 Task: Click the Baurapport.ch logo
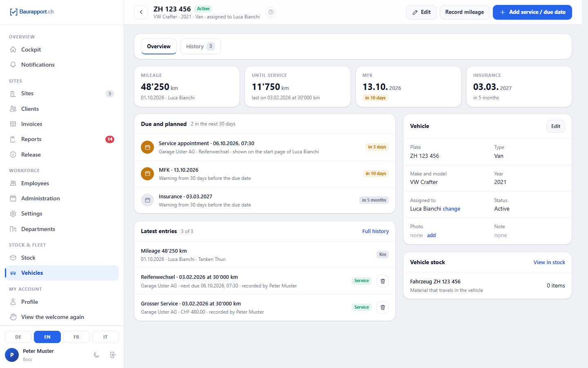[32, 12]
